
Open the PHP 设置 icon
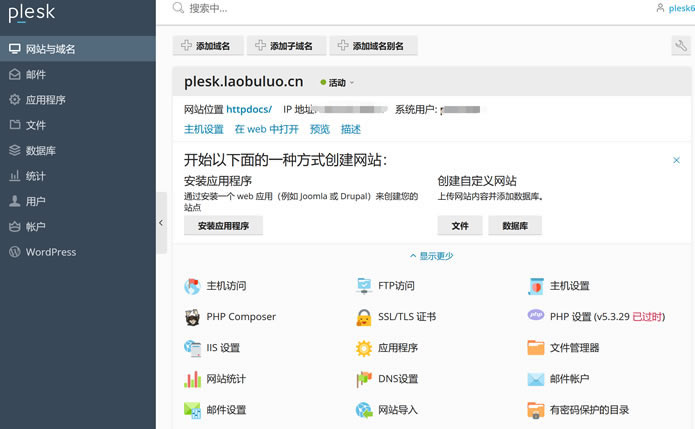[536, 315]
